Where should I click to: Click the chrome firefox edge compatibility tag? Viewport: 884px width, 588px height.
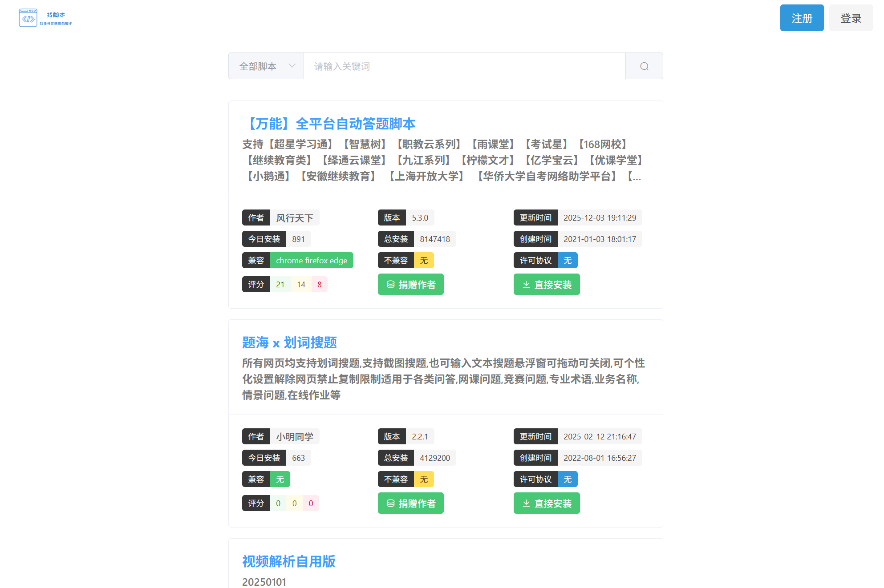pos(312,260)
